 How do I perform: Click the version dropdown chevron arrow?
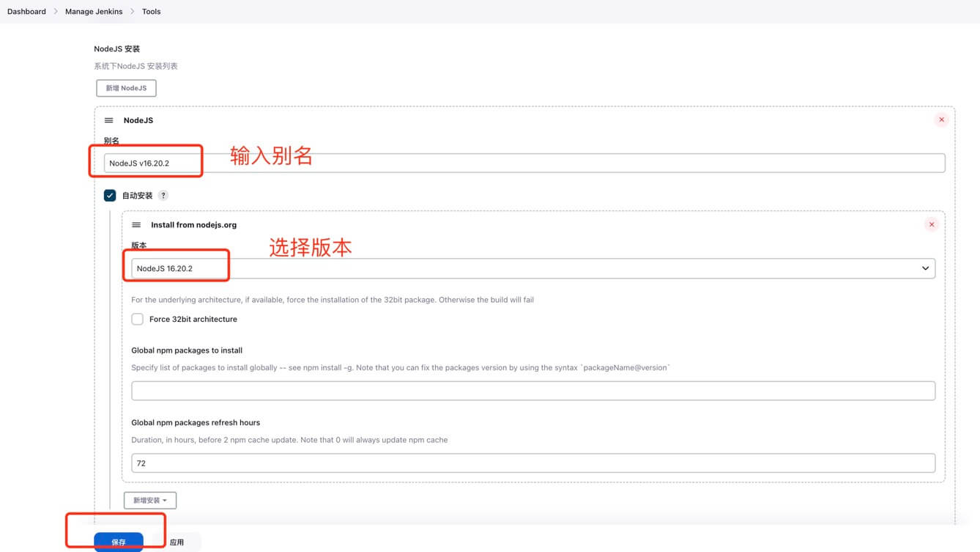925,268
